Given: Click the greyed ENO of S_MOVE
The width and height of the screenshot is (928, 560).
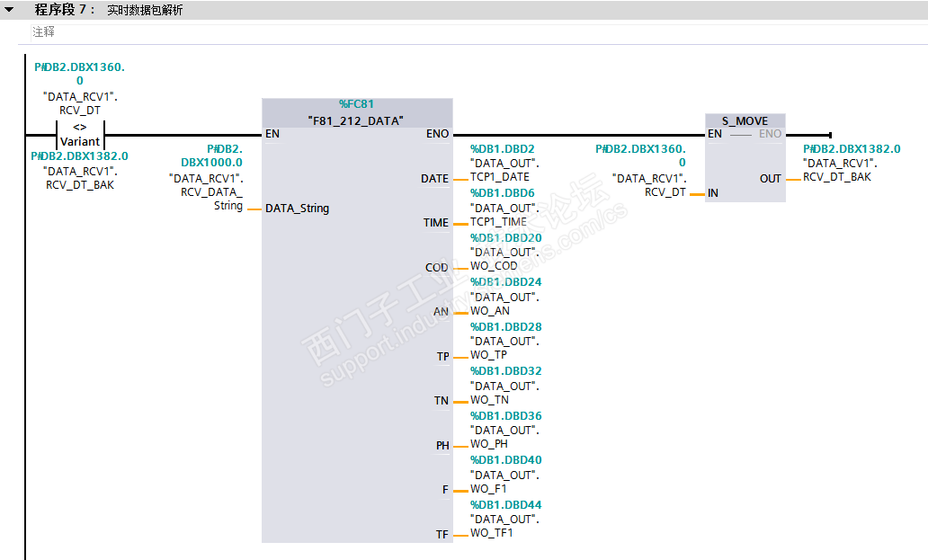Looking at the screenshot, I should (770, 134).
